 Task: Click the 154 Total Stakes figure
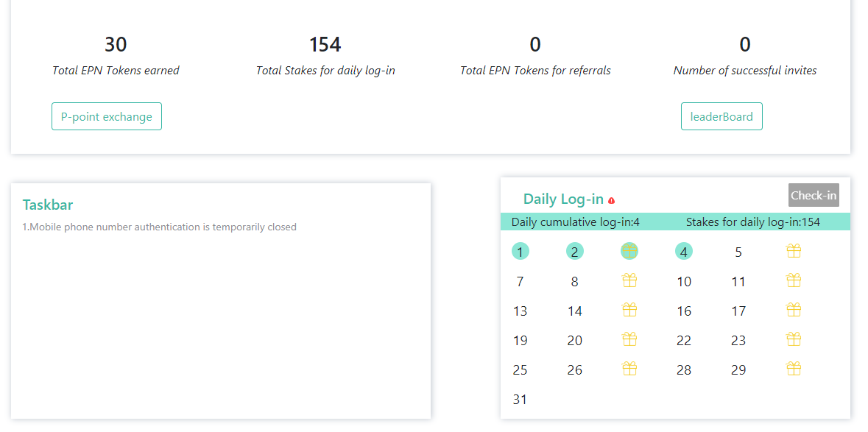(325, 44)
